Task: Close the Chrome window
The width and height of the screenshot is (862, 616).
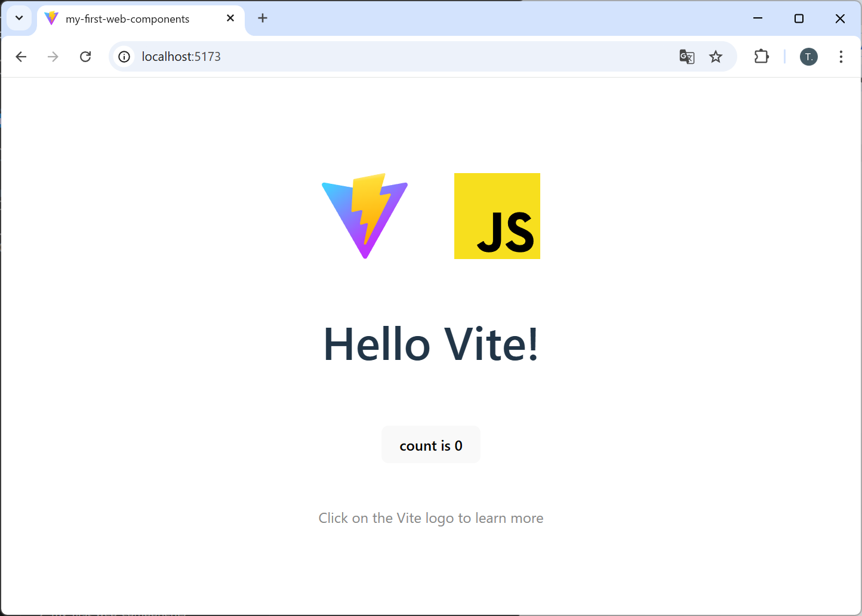Action: tap(841, 19)
